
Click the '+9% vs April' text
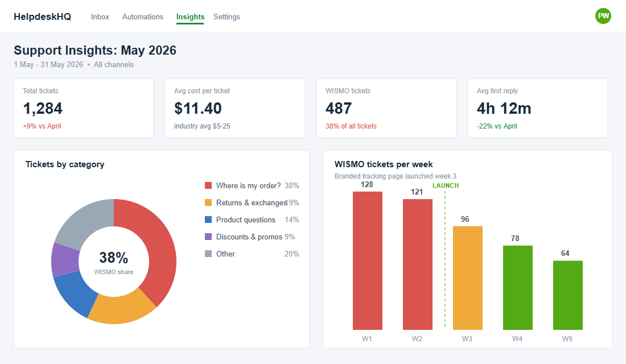coord(42,126)
